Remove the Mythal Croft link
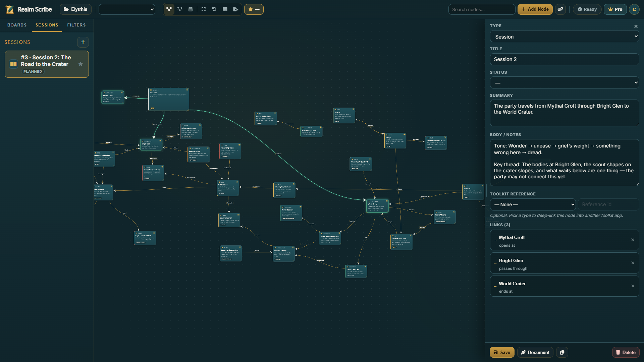This screenshot has height=362, width=644. (633, 240)
